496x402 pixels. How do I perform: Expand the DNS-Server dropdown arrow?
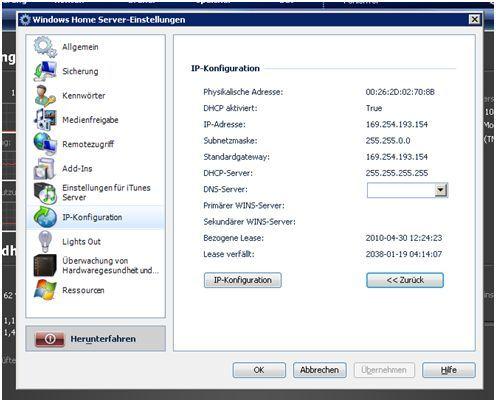(x=441, y=190)
